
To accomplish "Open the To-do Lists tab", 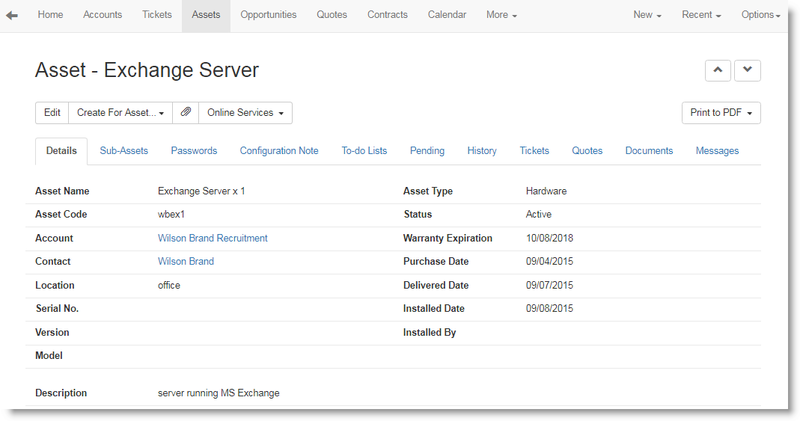I will (x=364, y=151).
